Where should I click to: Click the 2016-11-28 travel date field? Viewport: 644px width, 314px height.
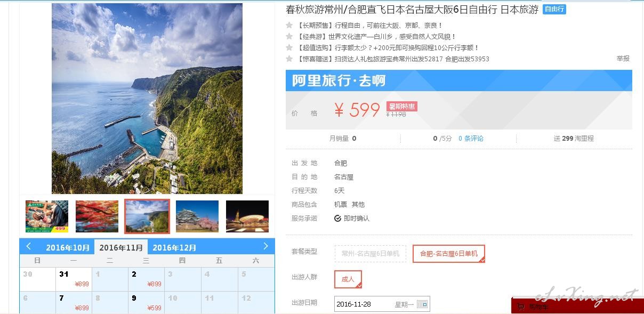382,304
